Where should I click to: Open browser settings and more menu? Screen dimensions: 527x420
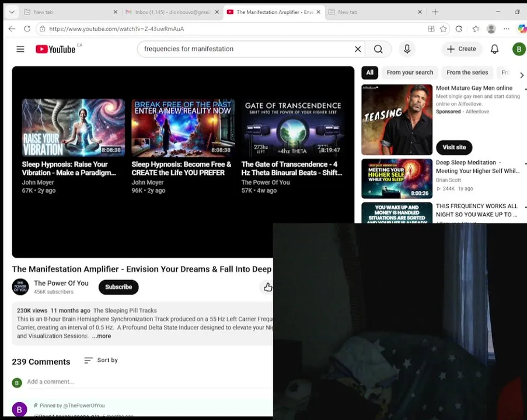tap(507, 29)
